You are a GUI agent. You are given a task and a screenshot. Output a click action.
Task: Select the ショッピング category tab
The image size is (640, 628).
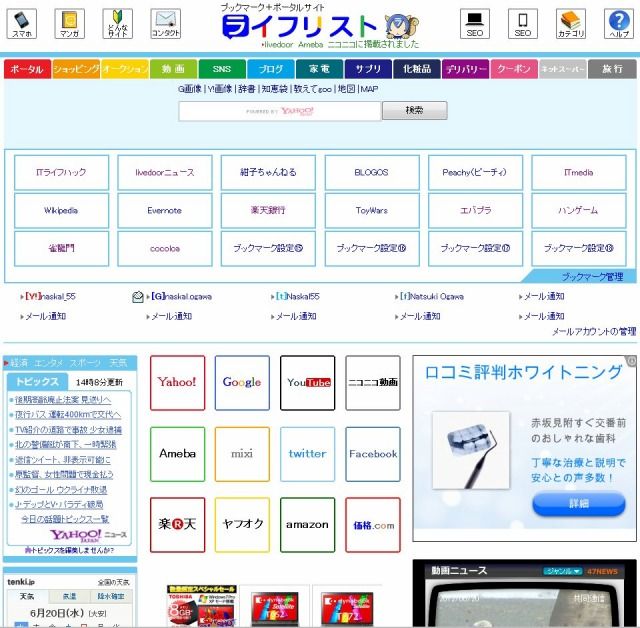(x=76, y=69)
